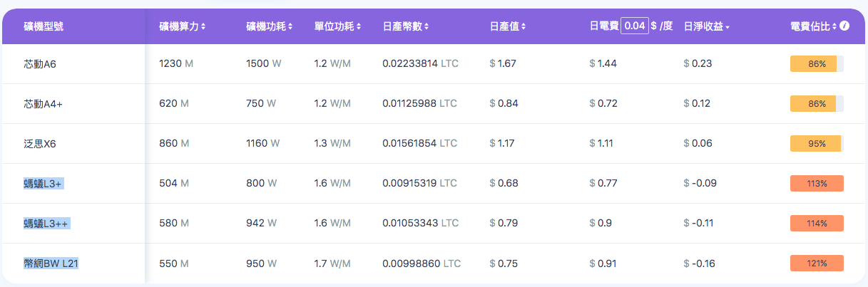The image size is (868, 287).
Task: Select hashrate value 580 M
Action: (174, 223)
